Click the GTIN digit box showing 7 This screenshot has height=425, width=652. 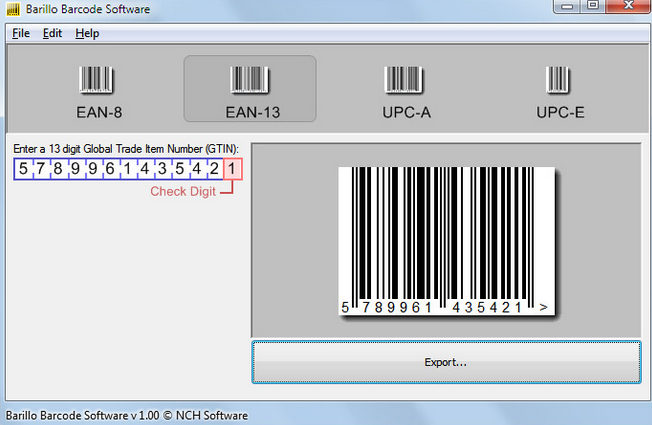tap(41, 169)
